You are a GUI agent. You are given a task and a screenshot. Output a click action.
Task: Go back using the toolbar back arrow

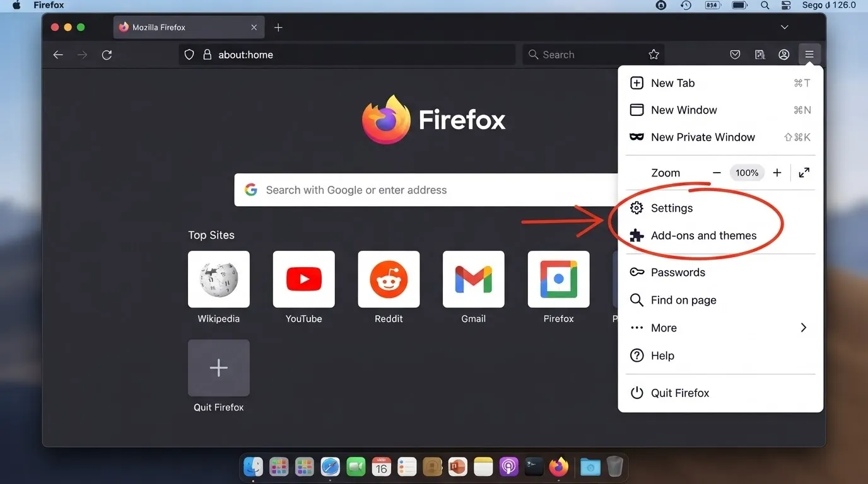[x=58, y=55]
